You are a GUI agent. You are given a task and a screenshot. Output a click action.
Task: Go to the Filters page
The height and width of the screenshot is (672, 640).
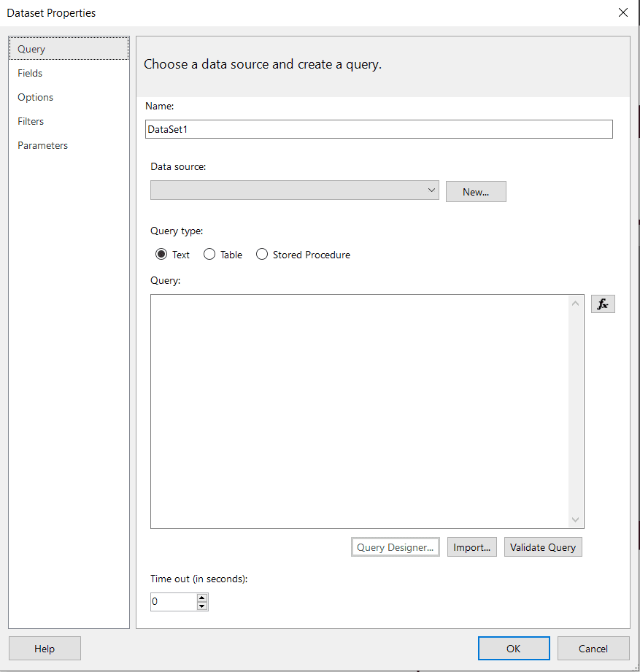69,121
